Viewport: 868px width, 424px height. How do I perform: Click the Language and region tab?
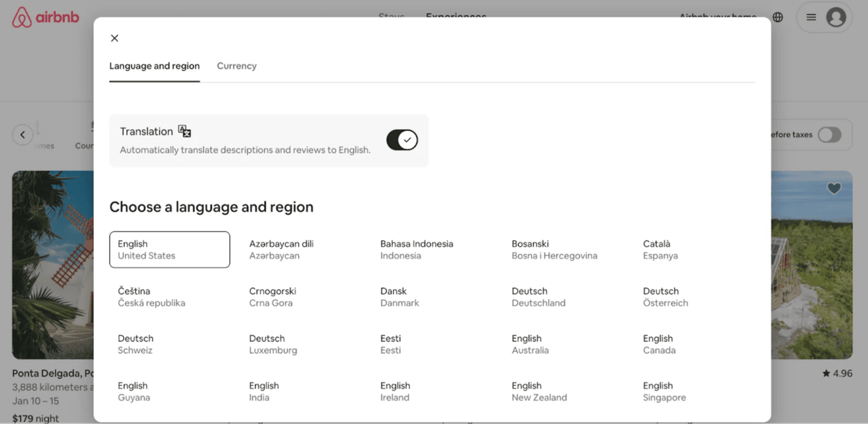[x=154, y=66]
